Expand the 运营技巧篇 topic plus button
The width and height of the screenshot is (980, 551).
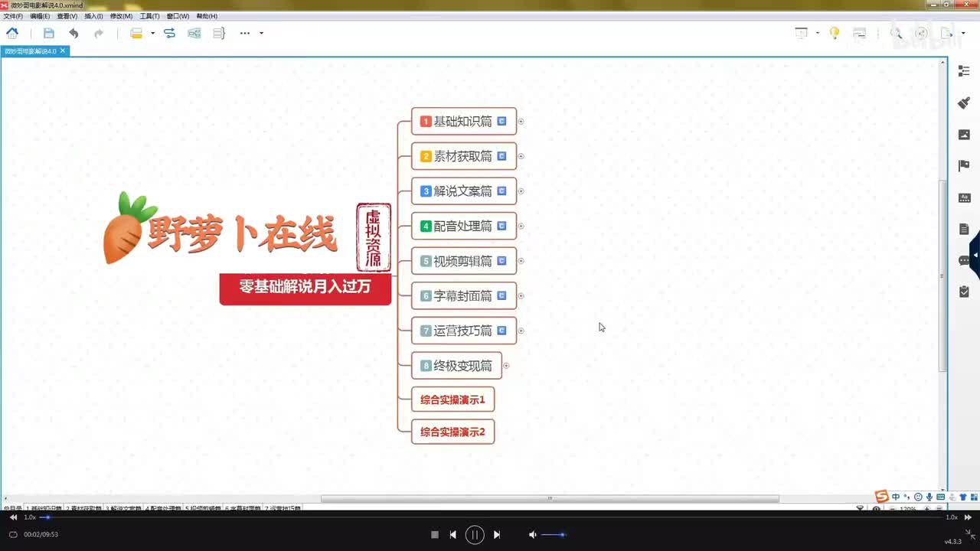click(521, 331)
